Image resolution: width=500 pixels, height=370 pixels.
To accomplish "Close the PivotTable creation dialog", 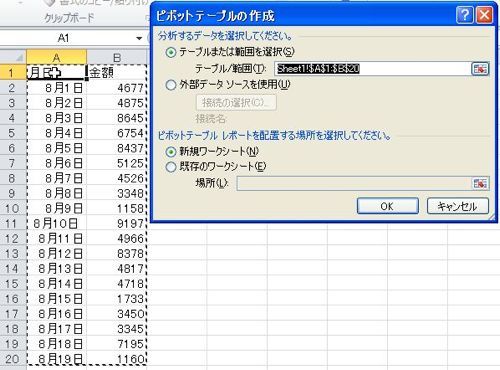I will tap(484, 15).
